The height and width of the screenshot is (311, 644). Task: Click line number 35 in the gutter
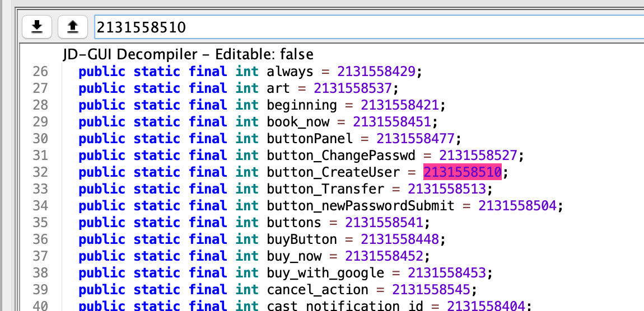click(x=40, y=223)
